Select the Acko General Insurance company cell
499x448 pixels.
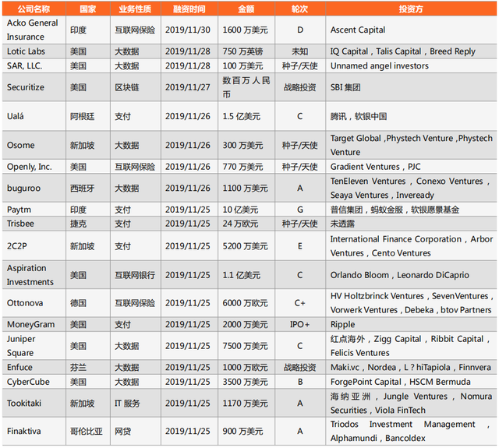click(34, 30)
